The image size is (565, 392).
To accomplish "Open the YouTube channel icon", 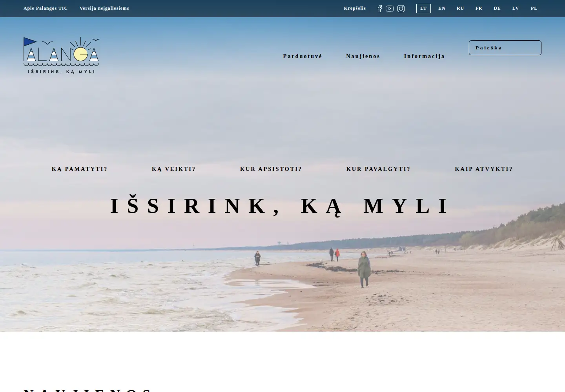I will (x=390, y=9).
